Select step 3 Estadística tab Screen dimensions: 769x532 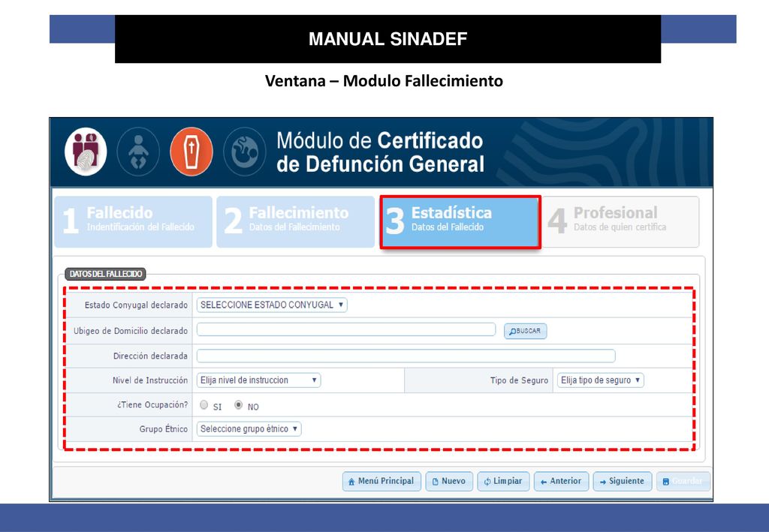[460, 222]
